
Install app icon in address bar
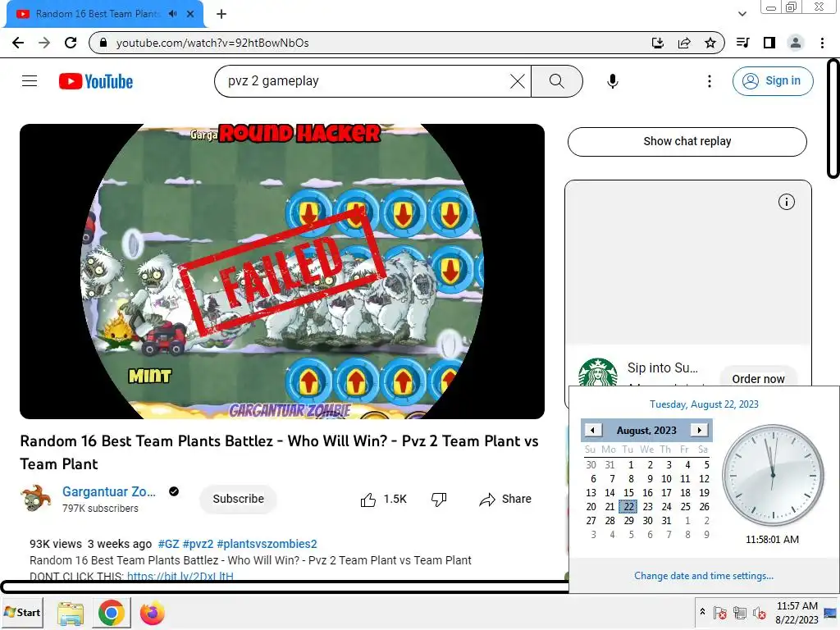coord(658,43)
